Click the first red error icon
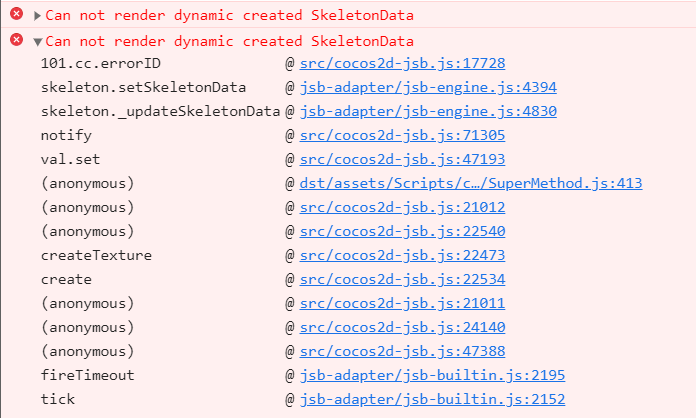Image resolution: width=696 pixels, height=418 pixels. (16, 15)
